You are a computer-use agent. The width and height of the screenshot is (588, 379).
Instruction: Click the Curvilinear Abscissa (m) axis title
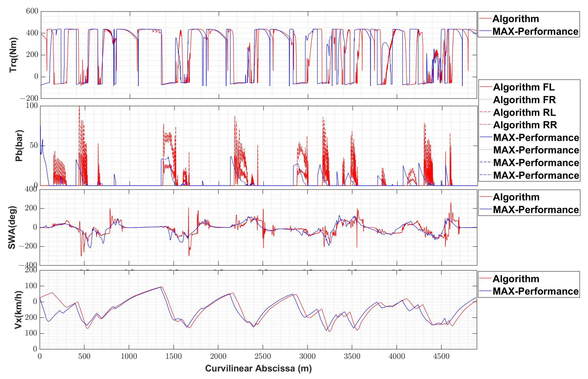[258, 368]
